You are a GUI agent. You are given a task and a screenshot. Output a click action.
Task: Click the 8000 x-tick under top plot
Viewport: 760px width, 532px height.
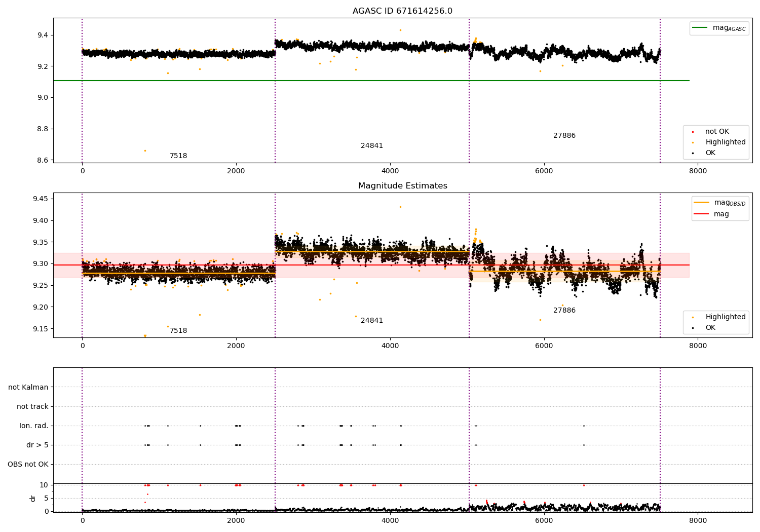(698, 171)
